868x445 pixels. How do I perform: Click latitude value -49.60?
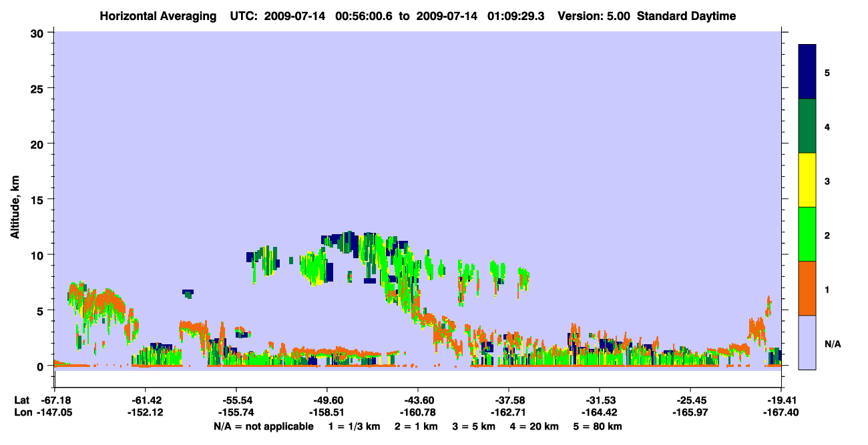[x=327, y=400]
